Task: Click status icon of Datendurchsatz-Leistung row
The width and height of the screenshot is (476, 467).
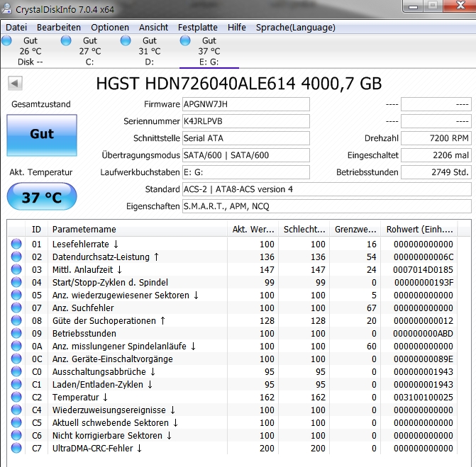Action: coord(16,257)
